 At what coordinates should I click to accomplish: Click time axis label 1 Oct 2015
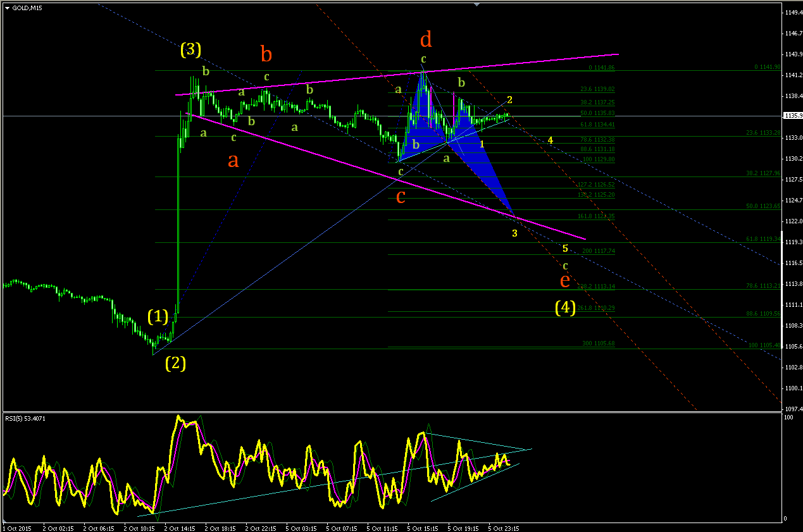(16, 528)
